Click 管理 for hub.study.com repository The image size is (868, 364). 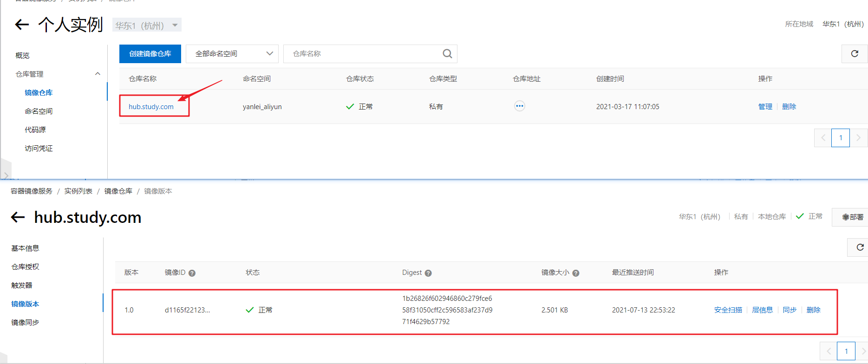click(x=765, y=106)
